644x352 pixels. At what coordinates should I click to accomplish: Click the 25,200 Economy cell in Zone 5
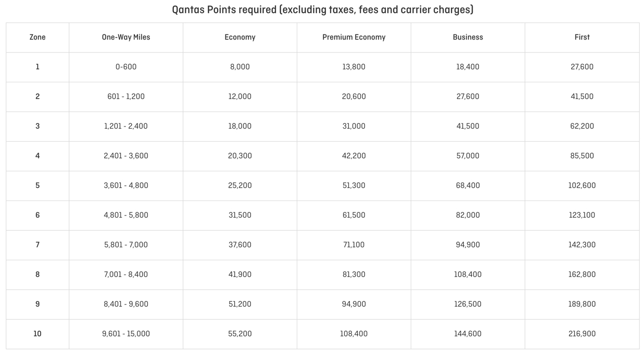(x=240, y=185)
